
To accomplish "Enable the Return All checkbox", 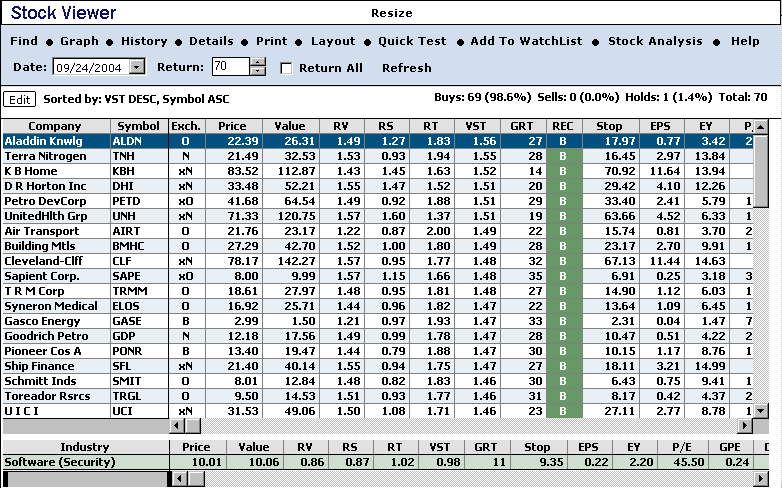I will 287,68.
